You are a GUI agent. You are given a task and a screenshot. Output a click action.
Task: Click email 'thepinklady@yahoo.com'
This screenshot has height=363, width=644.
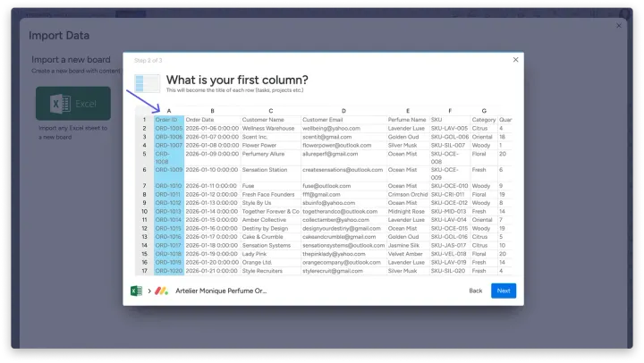point(334,254)
